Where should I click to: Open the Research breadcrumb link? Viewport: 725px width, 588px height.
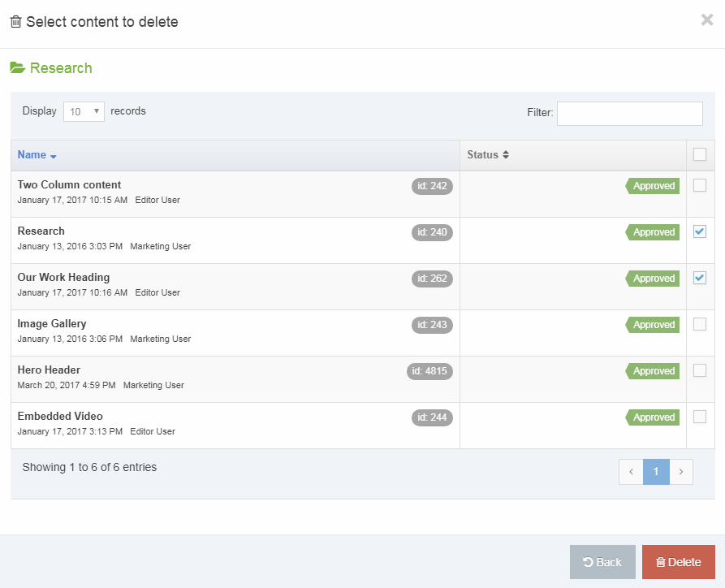(x=59, y=68)
